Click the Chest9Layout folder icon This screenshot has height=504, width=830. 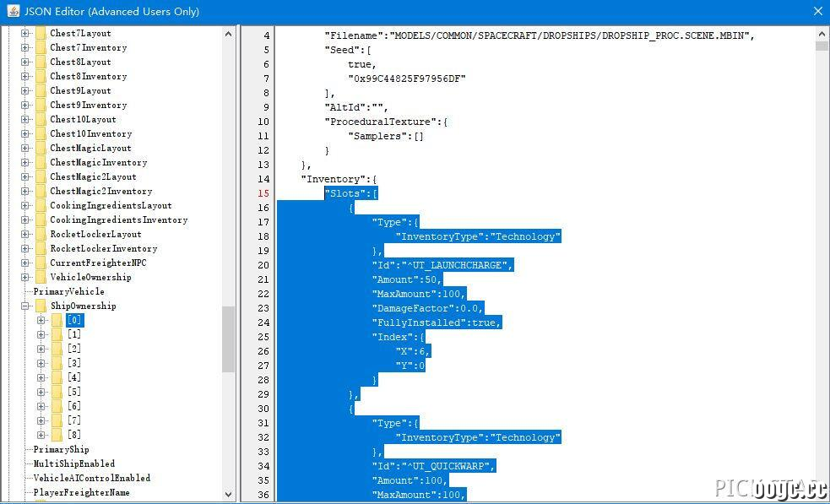click(41, 90)
